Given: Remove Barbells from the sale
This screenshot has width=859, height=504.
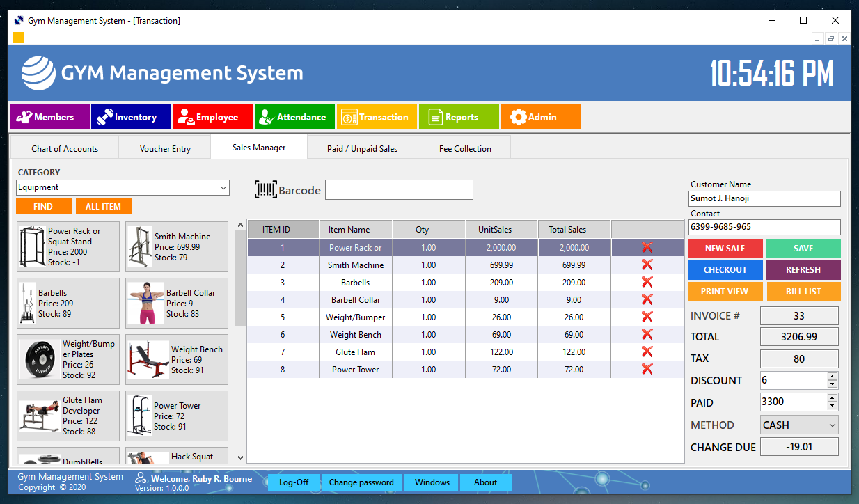Looking at the screenshot, I should (x=647, y=282).
